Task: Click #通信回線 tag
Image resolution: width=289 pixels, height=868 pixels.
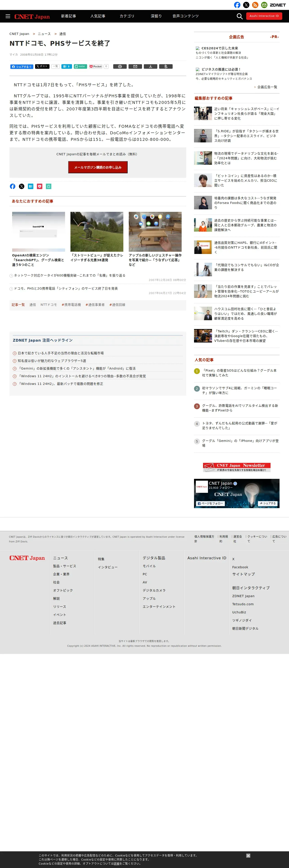Action: pyautogui.click(x=117, y=305)
